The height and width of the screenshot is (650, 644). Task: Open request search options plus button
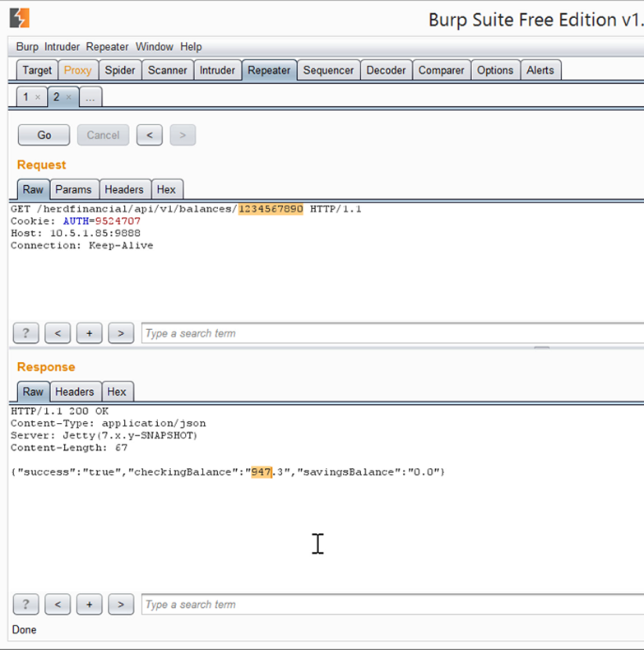pos(89,333)
